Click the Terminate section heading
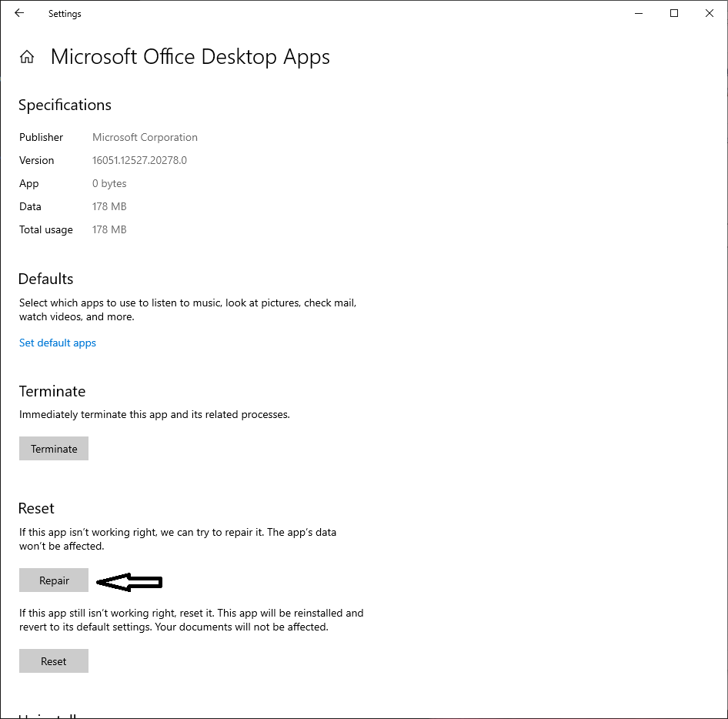728x719 pixels. click(52, 391)
